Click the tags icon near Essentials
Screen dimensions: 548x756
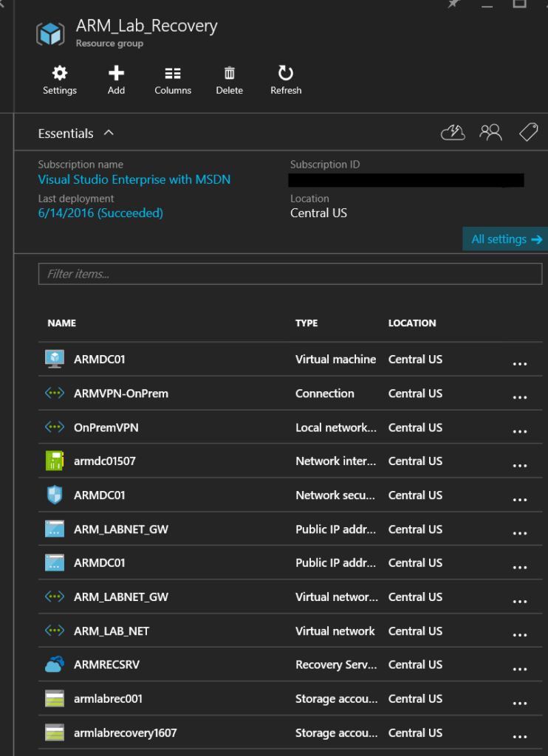pos(528,132)
